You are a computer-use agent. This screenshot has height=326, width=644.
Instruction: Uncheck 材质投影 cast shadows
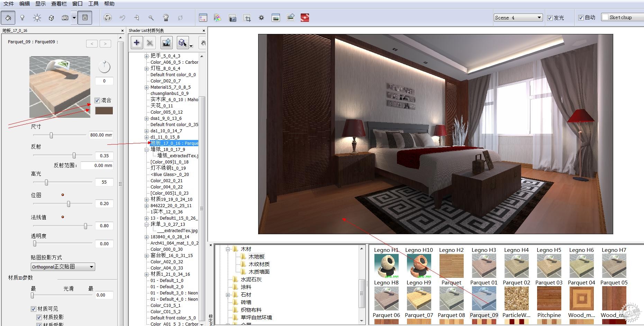(x=39, y=317)
